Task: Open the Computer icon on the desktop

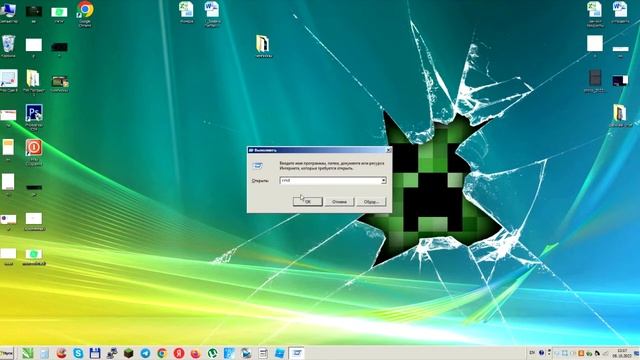Action: [x=9, y=13]
